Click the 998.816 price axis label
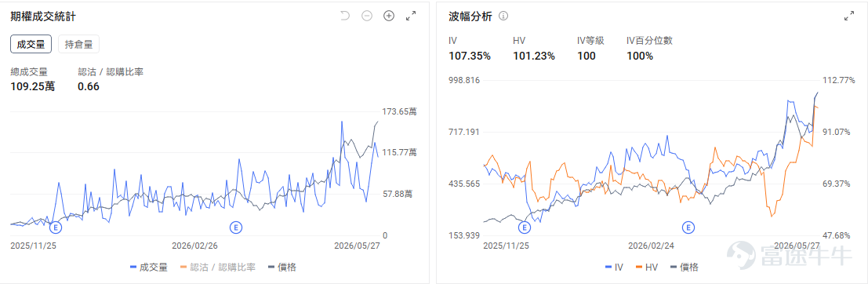Image resolution: width=868 pixels, height=284 pixels. (464, 80)
